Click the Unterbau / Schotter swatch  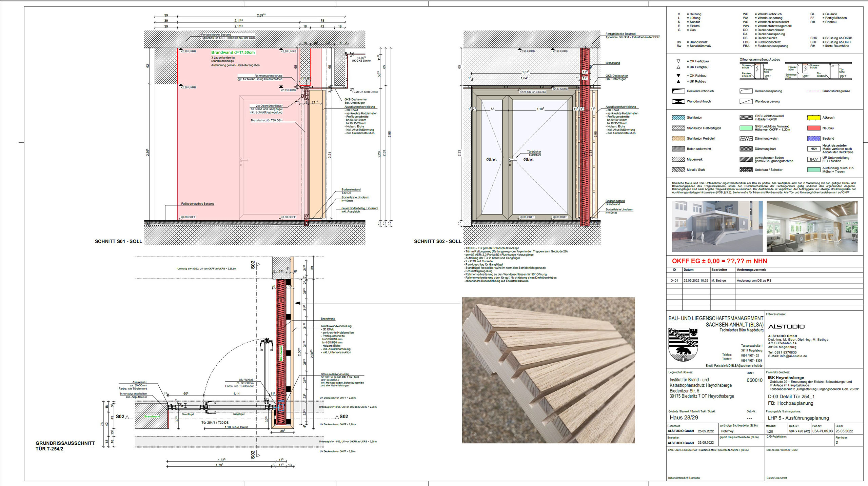[746, 170]
